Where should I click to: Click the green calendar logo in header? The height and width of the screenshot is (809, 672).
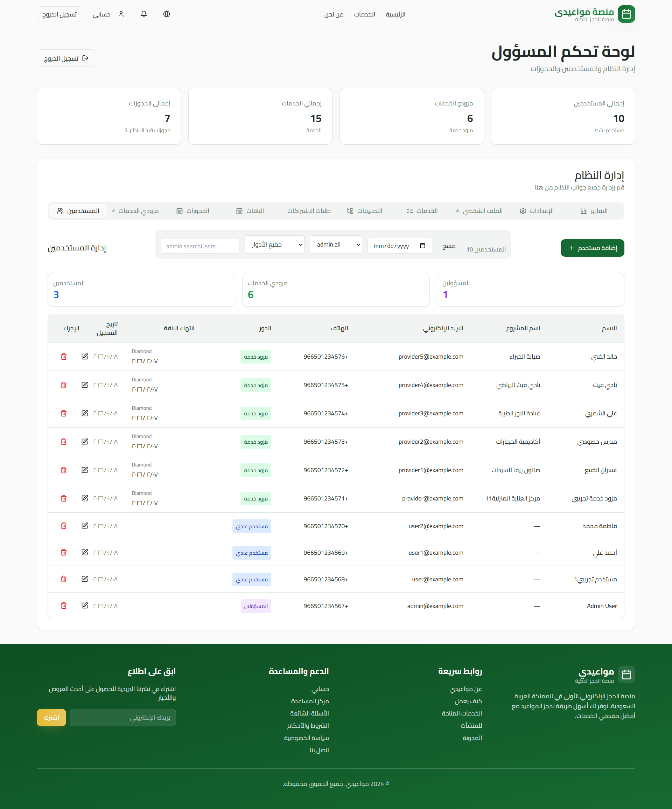pyautogui.click(x=626, y=14)
